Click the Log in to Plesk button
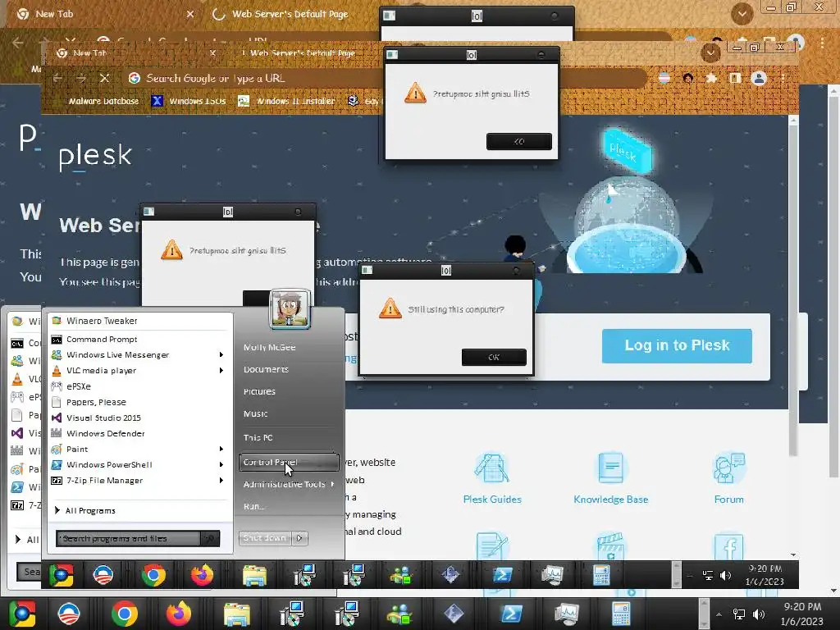The height and width of the screenshot is (630, 840). [677, 345]
